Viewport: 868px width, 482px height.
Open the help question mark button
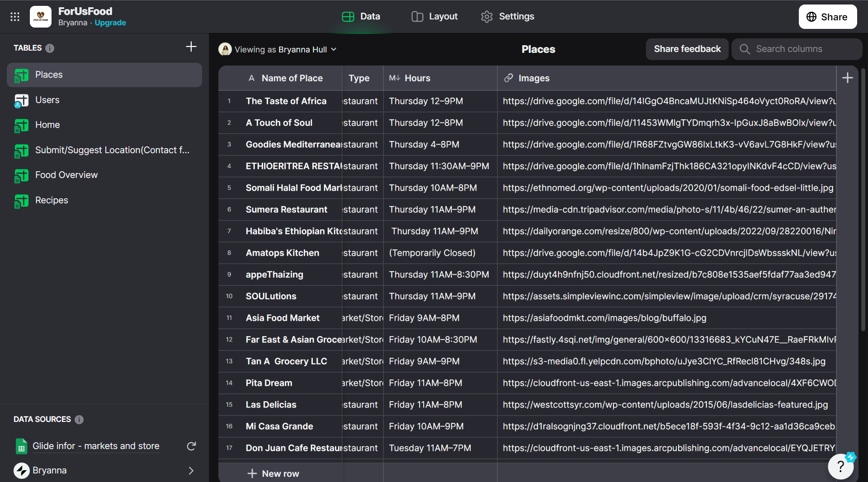coord(840,466)
